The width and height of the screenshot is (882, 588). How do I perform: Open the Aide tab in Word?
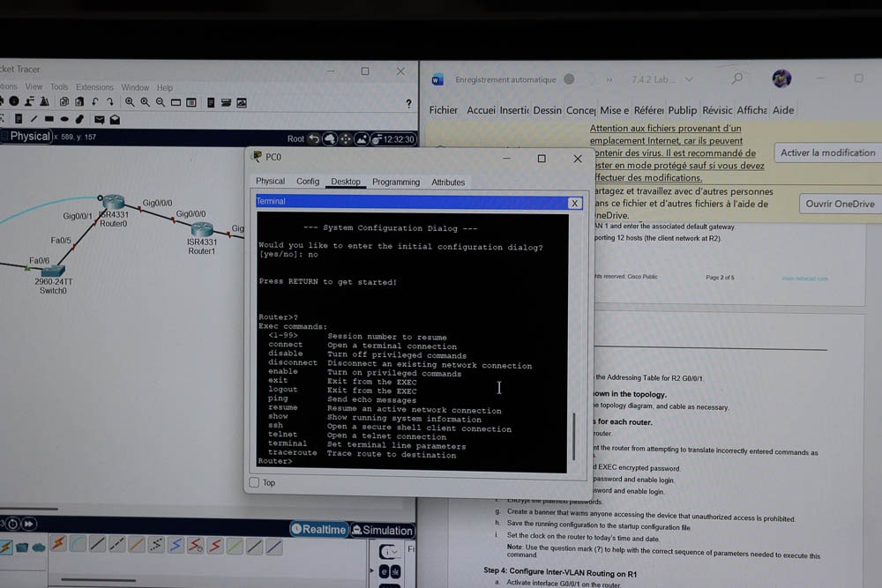[x=783, y=110]
